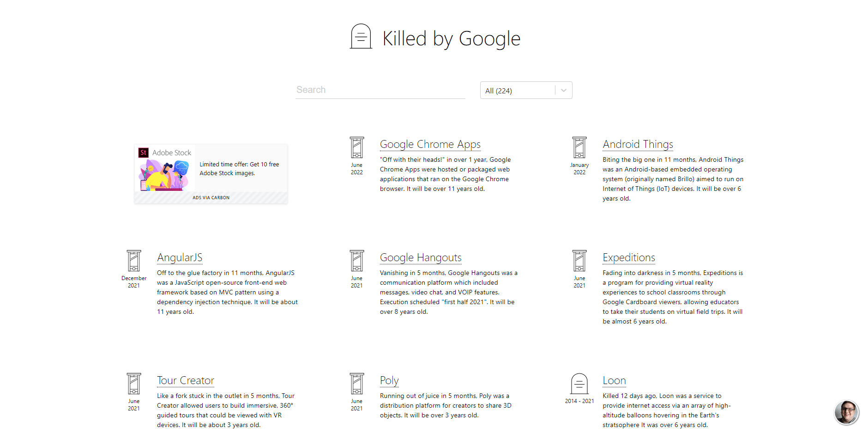The image size is (868, 434).
Task: Click the guillotine icon next to Google Hangouts
Action: point(356,261)
